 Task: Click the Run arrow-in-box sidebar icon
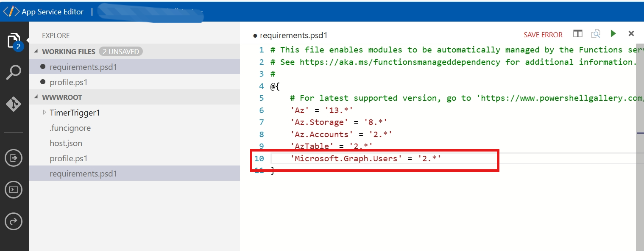click(14, 158)
